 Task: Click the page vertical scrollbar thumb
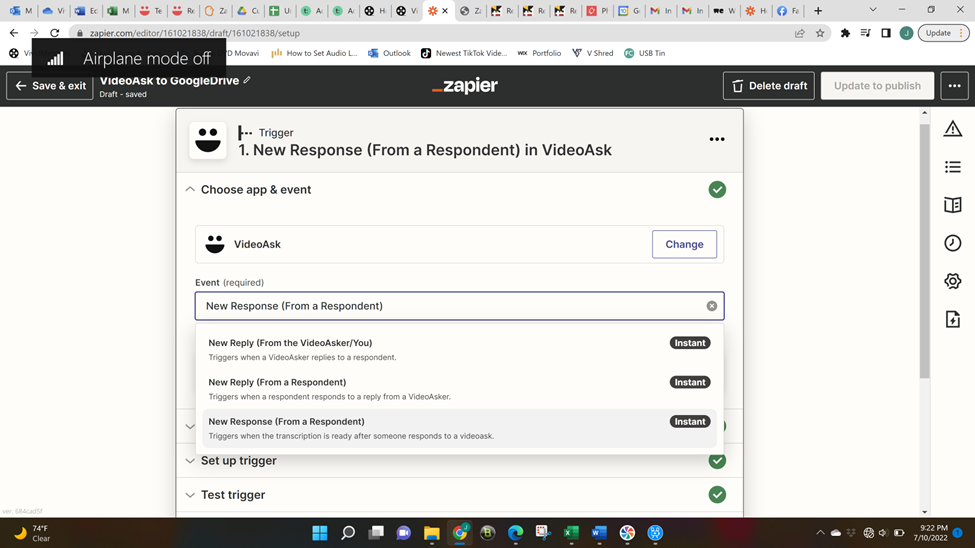(925, 249)
